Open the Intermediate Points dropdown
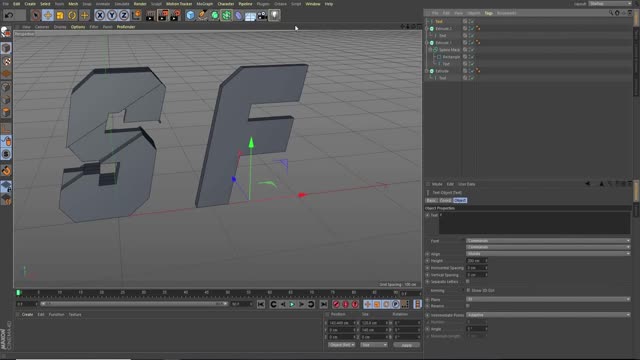Screen dimensions: 640x360 548,315
